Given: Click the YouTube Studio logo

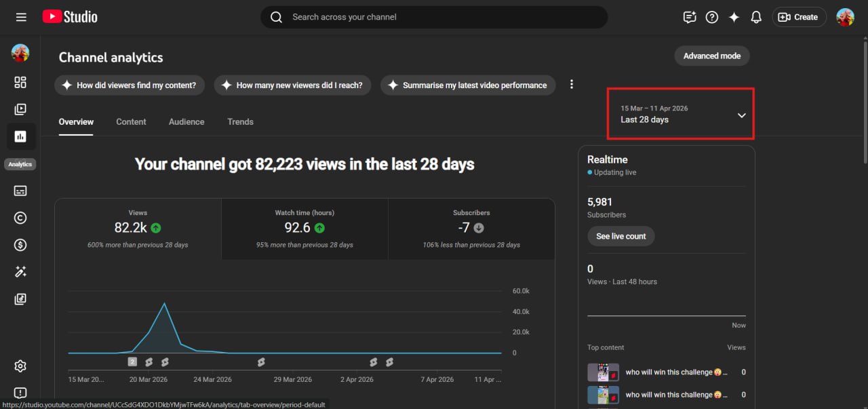Looking at the screenshot, I should point(70,17).
